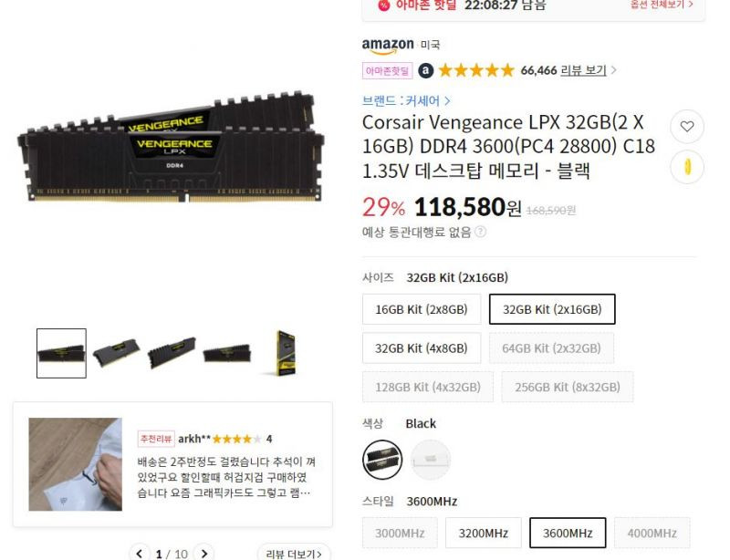Click the Amazon logo
Image resolution: width=730 pixels, height=560 pixels.
(x=388, y=46)
